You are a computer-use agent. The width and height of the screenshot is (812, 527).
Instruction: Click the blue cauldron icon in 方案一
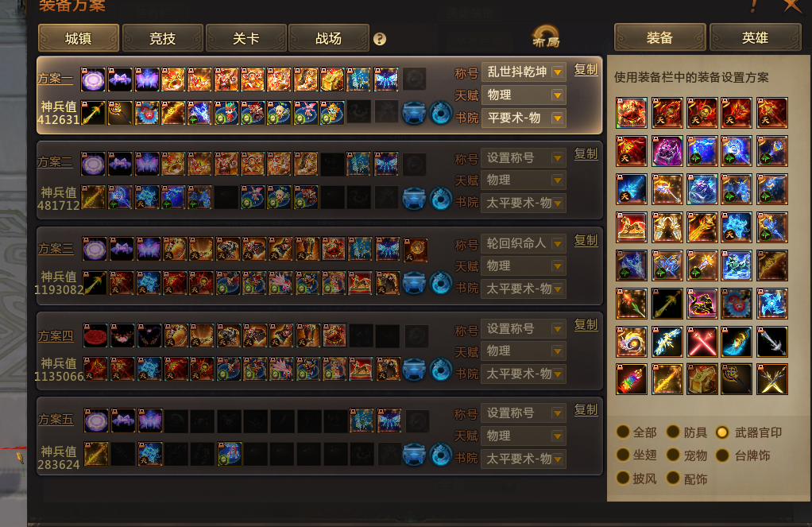click(414, 114)
